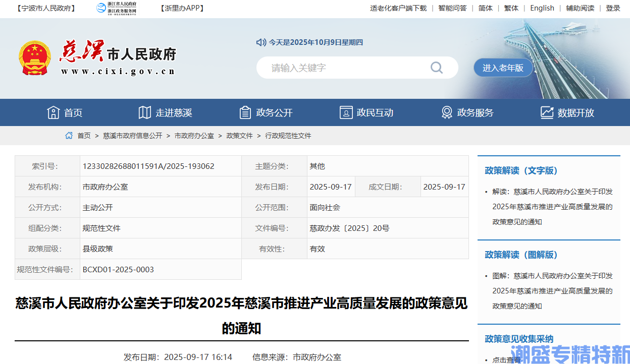Click the 走进慈溪 map icon

145,112
